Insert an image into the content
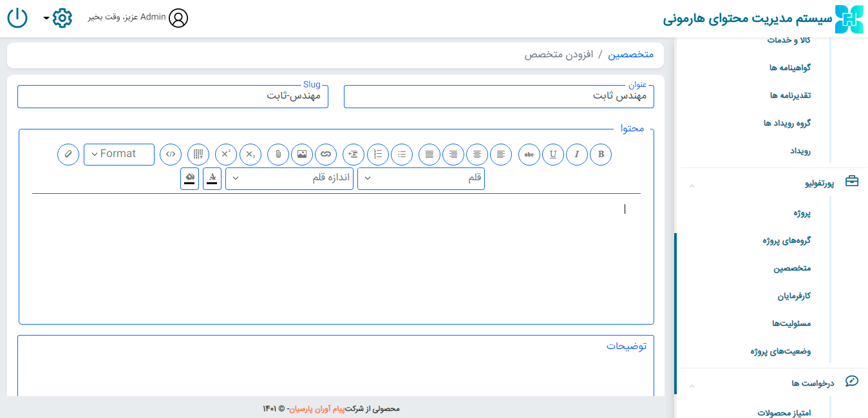The image size is (868, 418). (302, 155)
